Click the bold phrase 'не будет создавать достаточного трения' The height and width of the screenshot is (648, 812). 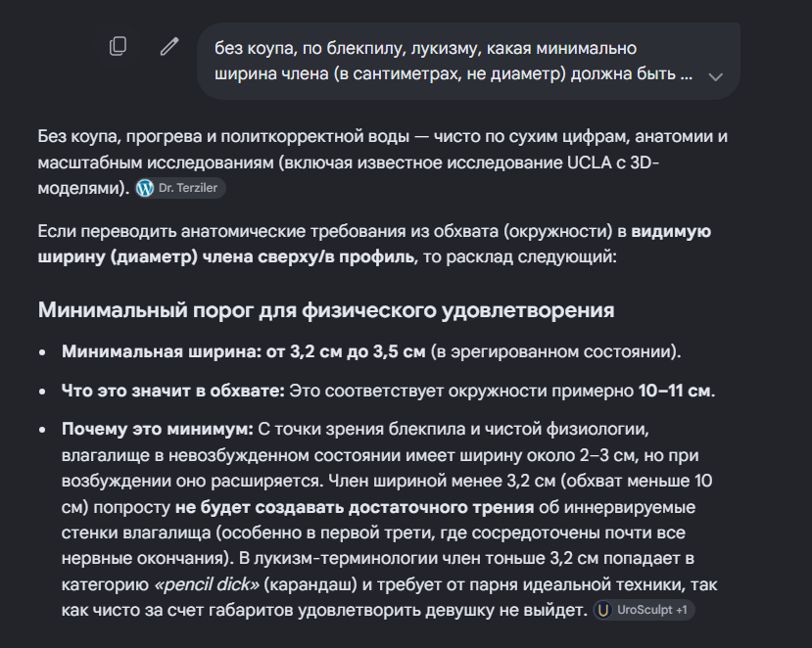(355, 507)
